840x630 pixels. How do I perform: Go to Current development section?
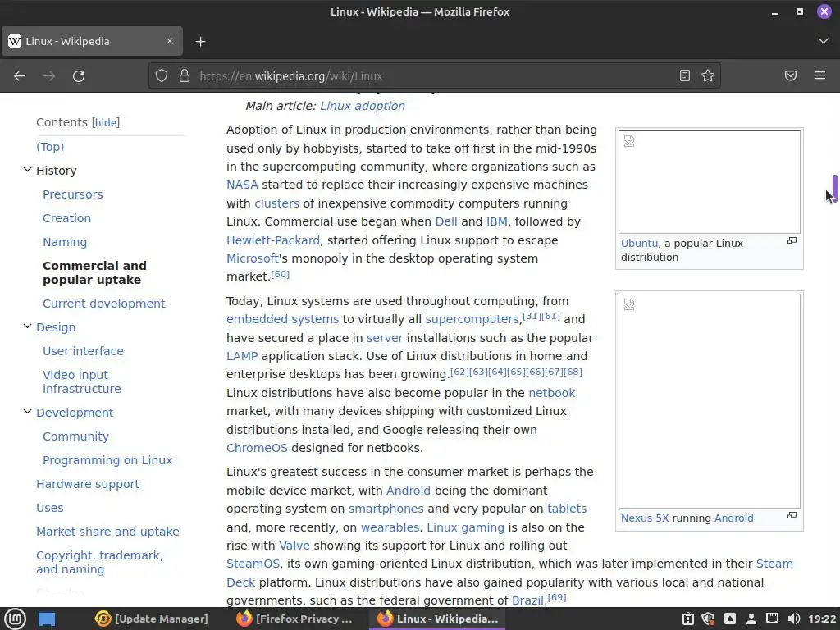pos(104,304)
